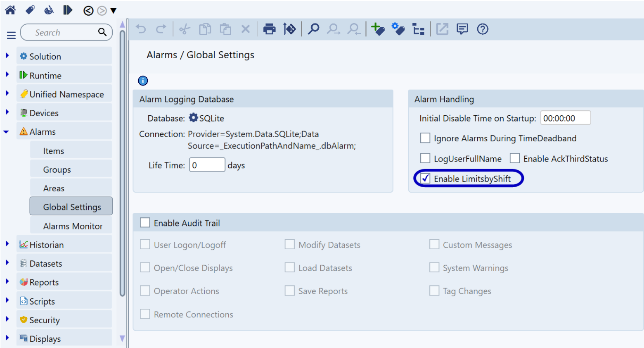Toggle Ignore Alarms During TimeDeadband checkbox

[425, 138]
